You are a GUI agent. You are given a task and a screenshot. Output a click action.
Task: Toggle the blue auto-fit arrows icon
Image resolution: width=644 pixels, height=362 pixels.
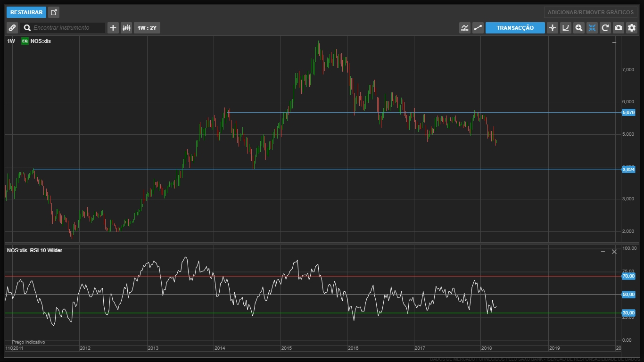(x=592, y=28)
